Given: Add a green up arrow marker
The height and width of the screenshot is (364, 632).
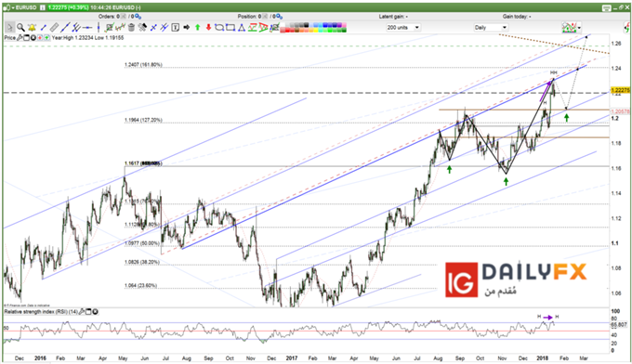Looking at the screenshot, I should (197, 27).
